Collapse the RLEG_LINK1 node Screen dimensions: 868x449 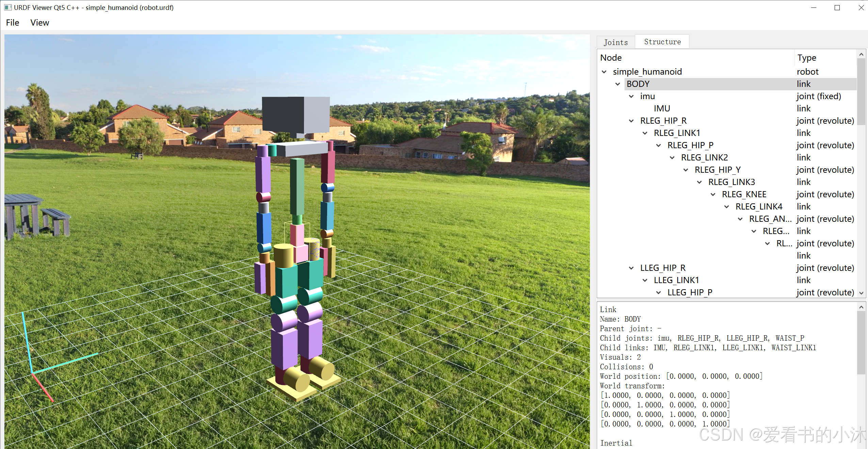point(645,133)
